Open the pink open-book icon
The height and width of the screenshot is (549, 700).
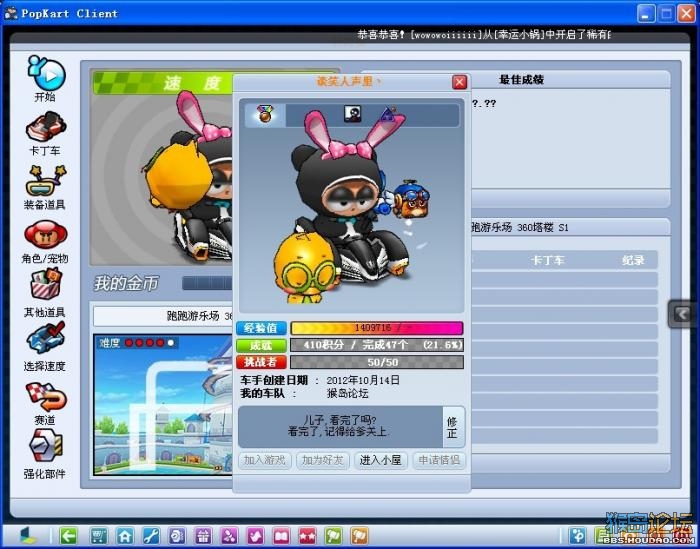(281, 535)
